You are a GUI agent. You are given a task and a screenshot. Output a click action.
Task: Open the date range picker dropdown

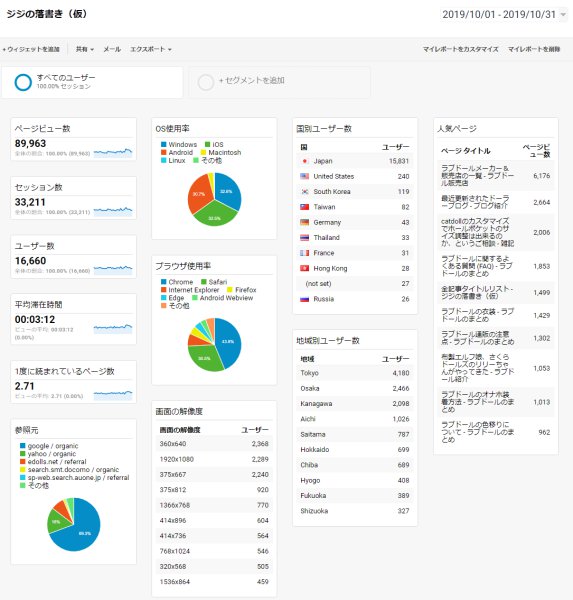point(504,15)
